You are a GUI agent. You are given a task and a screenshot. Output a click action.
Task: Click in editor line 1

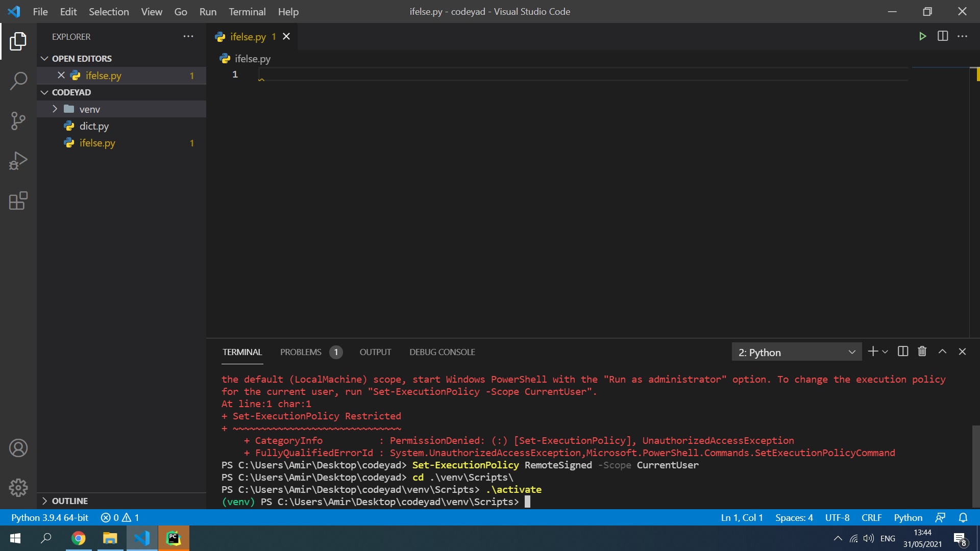tap(582, 74)
